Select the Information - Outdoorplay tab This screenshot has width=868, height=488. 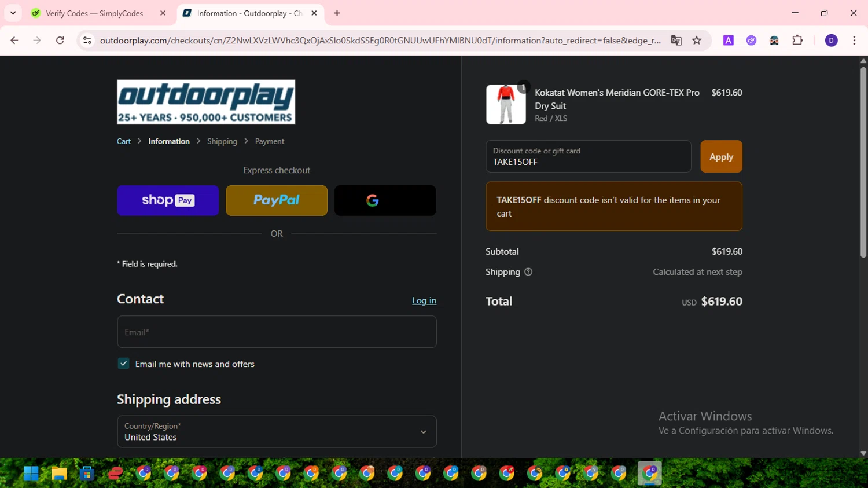(250, 13)
